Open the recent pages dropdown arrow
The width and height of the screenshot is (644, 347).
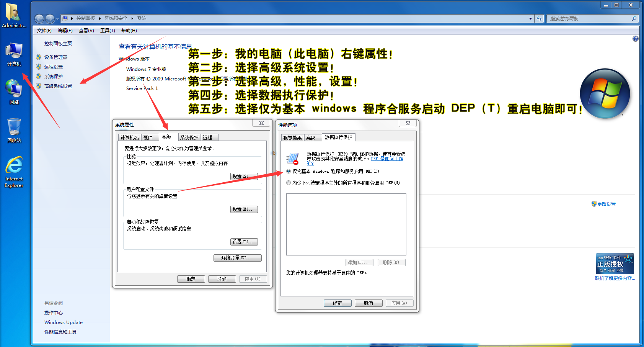[57, 18]
